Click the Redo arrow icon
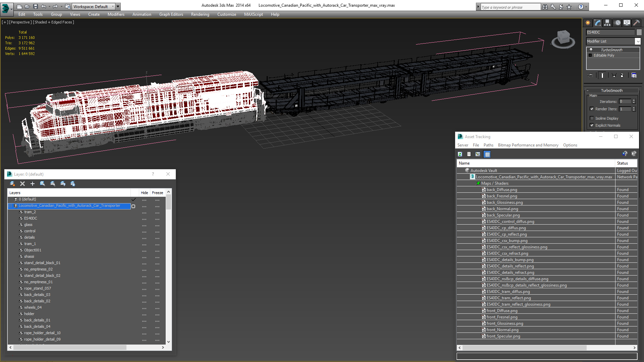 click(55, 6)
